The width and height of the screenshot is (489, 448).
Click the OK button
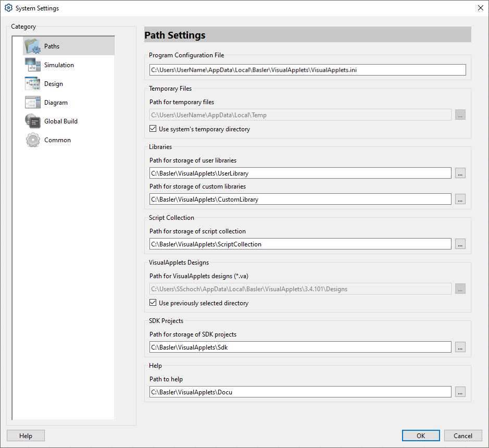click(421, 435)
